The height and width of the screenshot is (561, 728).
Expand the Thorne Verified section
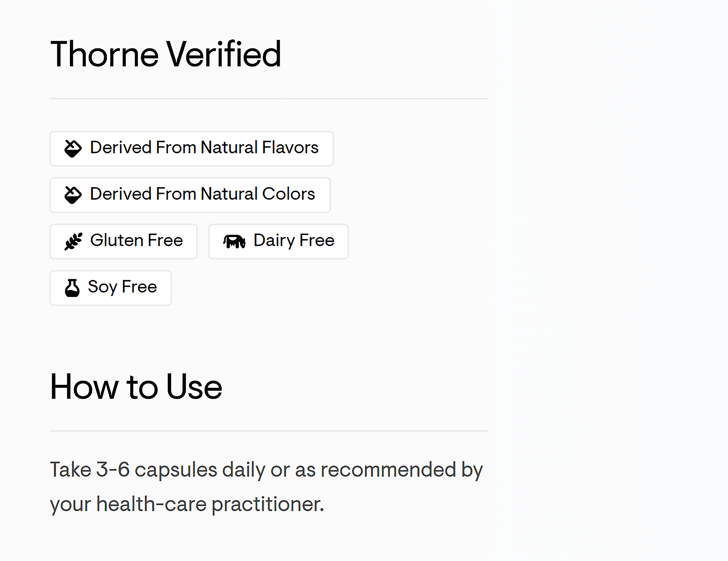[x=166, y=53]
